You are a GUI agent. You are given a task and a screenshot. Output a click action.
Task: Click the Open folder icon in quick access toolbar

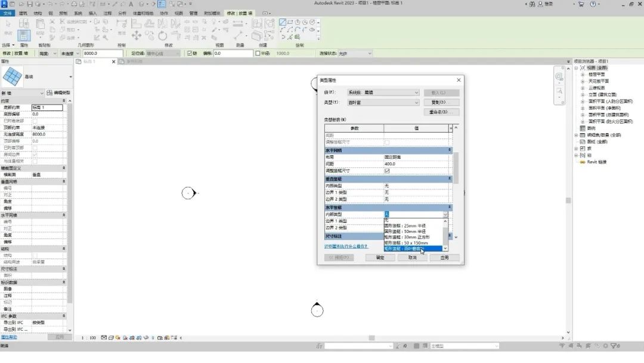tap(21, 4)
